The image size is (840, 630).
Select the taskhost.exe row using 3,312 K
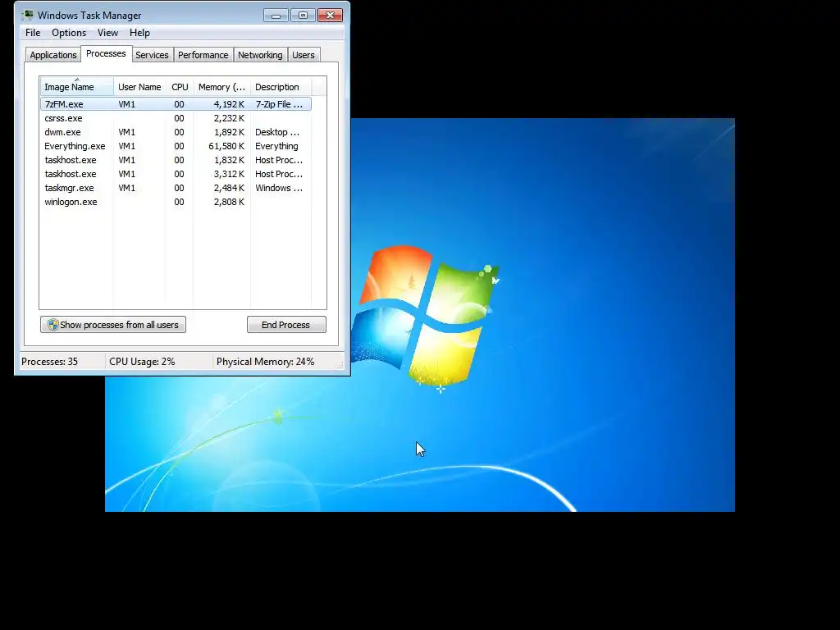pyautogui.click(x=176, y=174)
